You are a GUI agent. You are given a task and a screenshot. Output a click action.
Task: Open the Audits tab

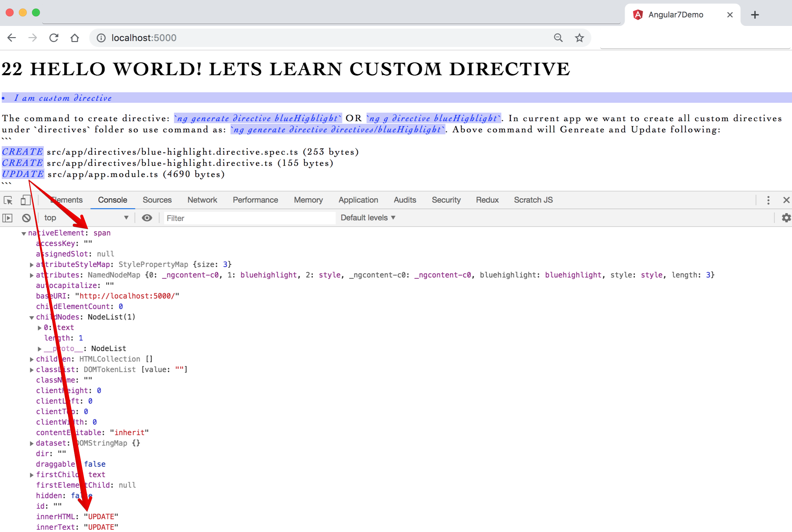click(x=405, y=200)
